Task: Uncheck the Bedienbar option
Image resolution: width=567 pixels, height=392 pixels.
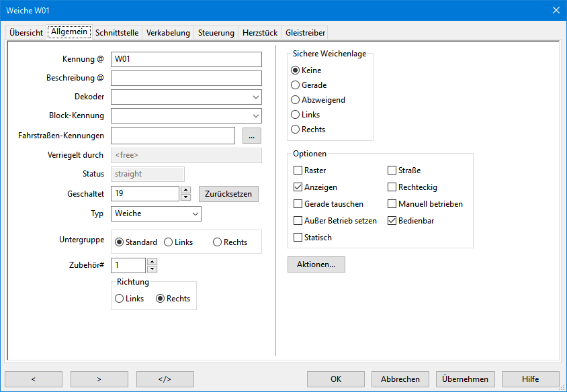Action: (392, 221)
